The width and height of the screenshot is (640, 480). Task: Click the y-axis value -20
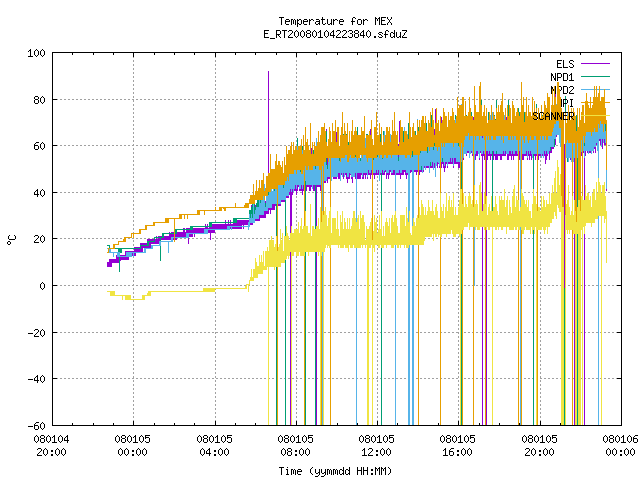[36, 333]
